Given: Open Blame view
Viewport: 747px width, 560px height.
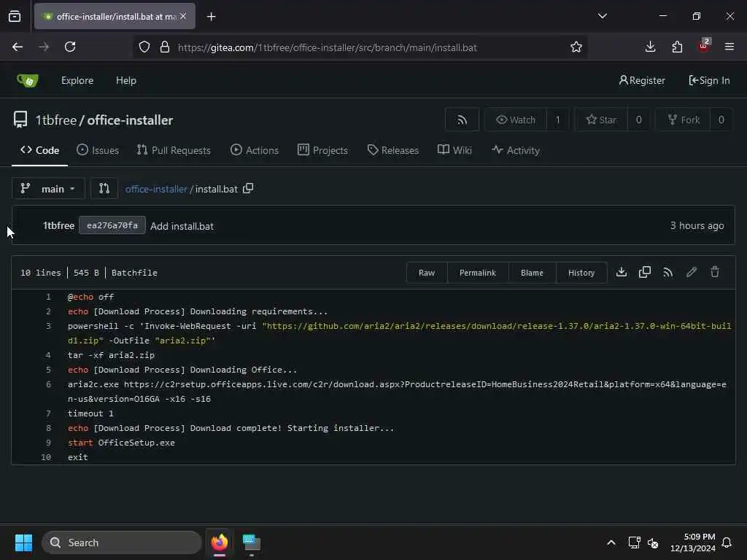Looking at the screenshot, I should click(x=532, y=273).
